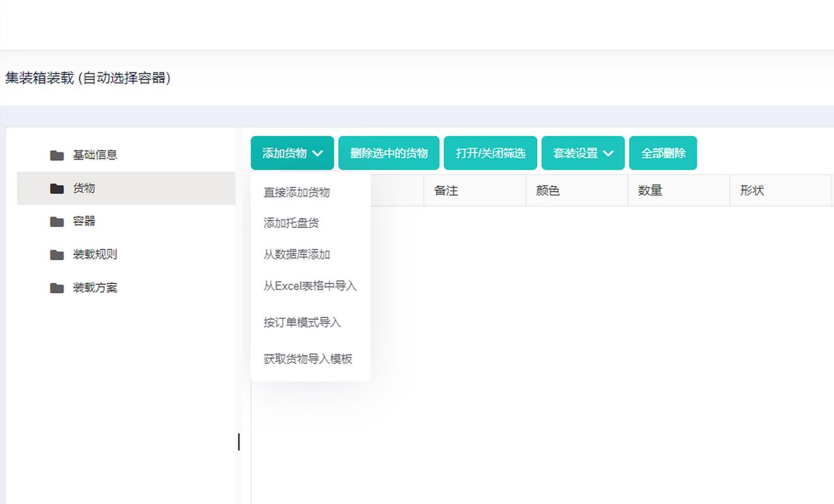Choose 直接添加货物 from the menu
The image size is (834, 504).
click(x=311, y=192)
